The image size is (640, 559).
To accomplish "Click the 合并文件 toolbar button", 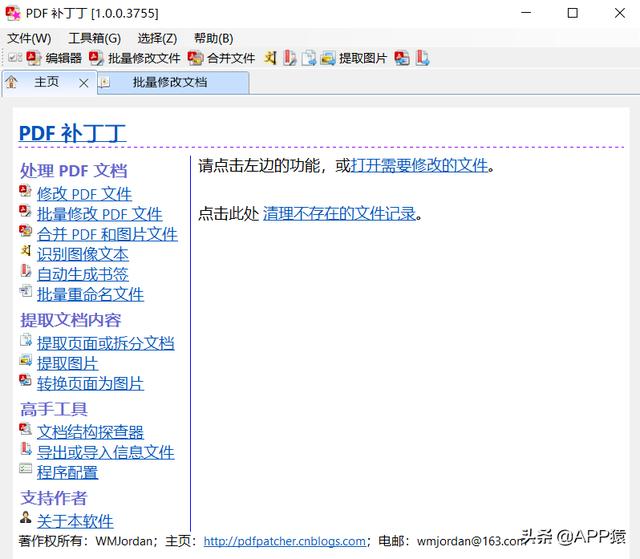I will click(222, 58).
